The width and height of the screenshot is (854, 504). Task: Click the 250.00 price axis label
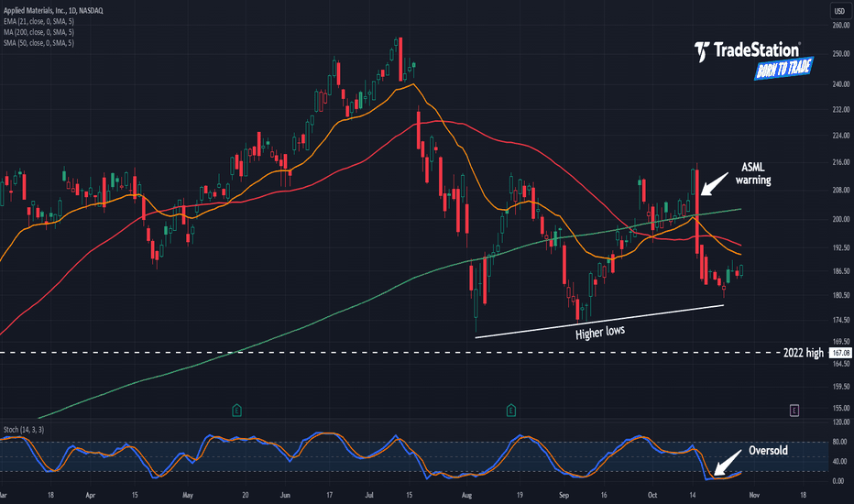[841, 53]
